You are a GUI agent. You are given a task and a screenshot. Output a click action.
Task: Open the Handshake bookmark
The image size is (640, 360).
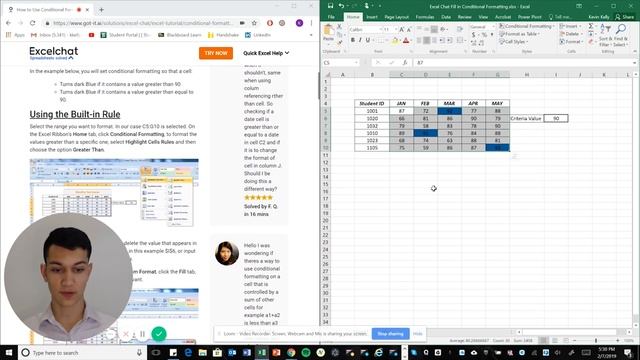(x=223, y=35)
